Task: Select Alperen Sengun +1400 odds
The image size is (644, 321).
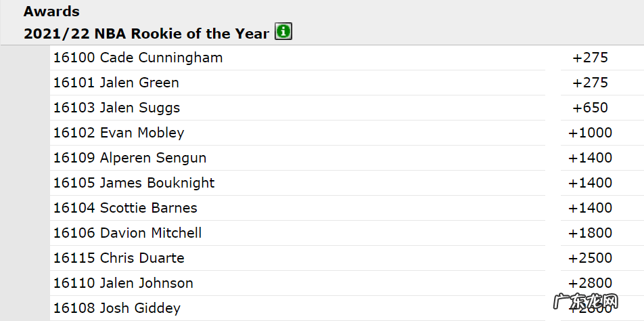Action: [x=590, y=158]
